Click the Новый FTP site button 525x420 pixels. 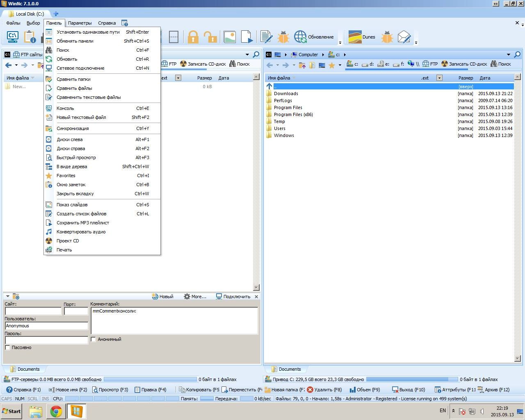(x=162, y=297)
